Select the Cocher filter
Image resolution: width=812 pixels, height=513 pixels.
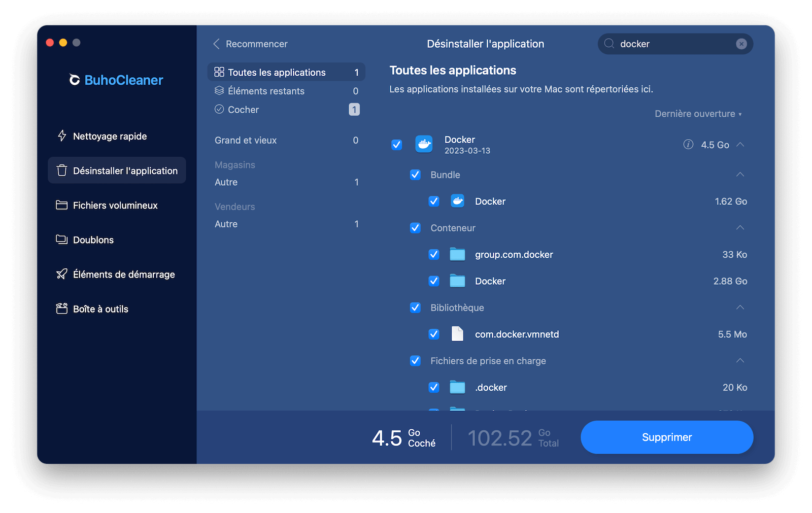tap(286, 110)
